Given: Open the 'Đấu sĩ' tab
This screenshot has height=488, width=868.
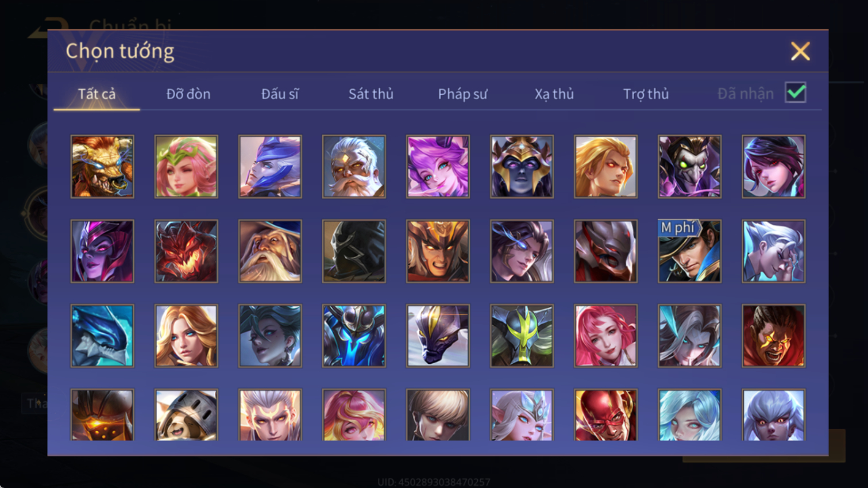Looking at the screenshot, I should pos(280,94).
